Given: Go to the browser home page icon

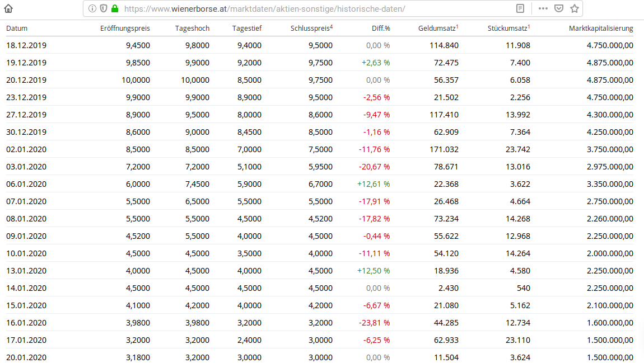Looking at the screenshot, I should (8, 8).
